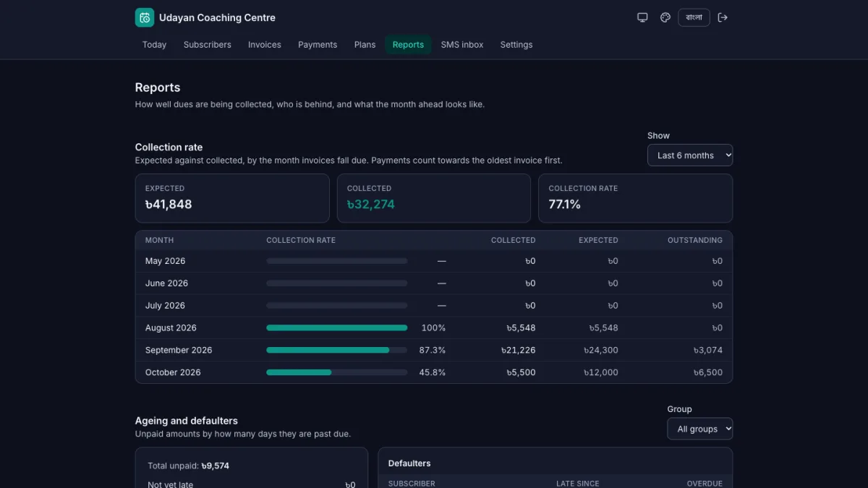Click the September 2026 row label
The height and width of the screenshot is (488, 868).
(x=179, y=351)
